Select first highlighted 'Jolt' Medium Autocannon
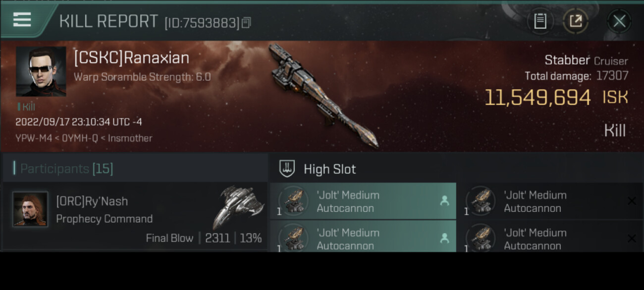This screenshot has width=644, height=290. [363, 201]
